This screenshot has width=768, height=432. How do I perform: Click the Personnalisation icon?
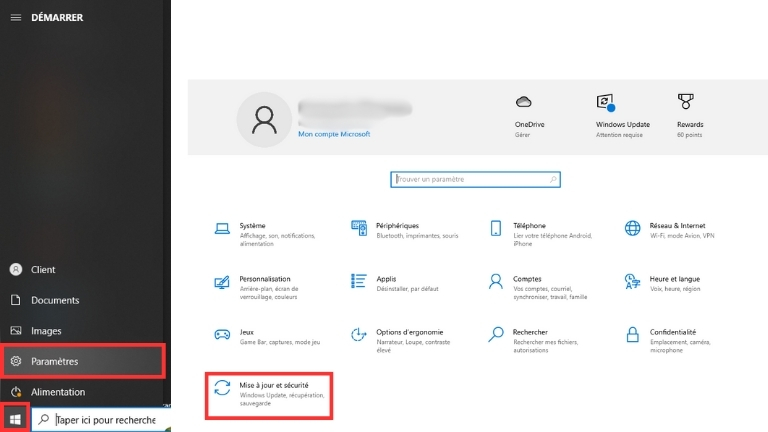[x=223, y=282]
